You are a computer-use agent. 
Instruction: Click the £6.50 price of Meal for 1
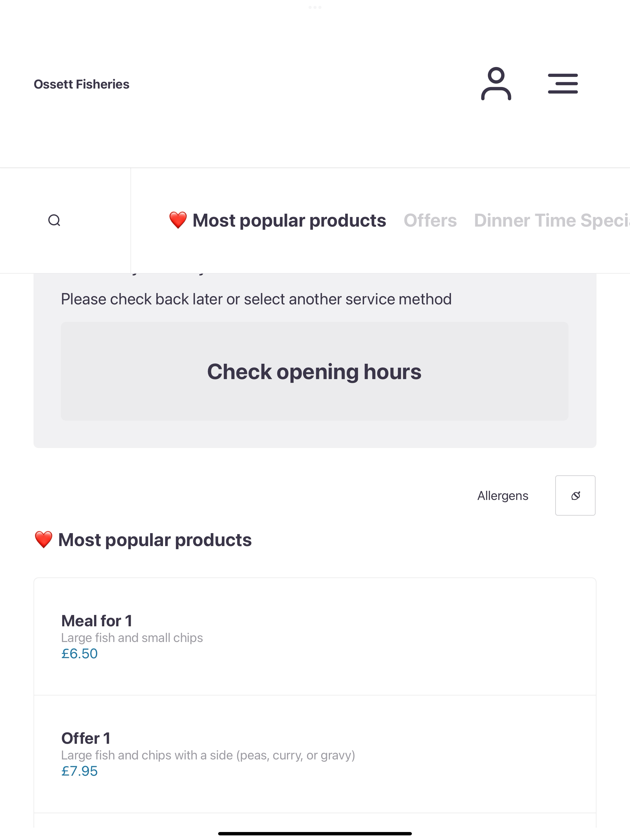(x=79, y=654)
